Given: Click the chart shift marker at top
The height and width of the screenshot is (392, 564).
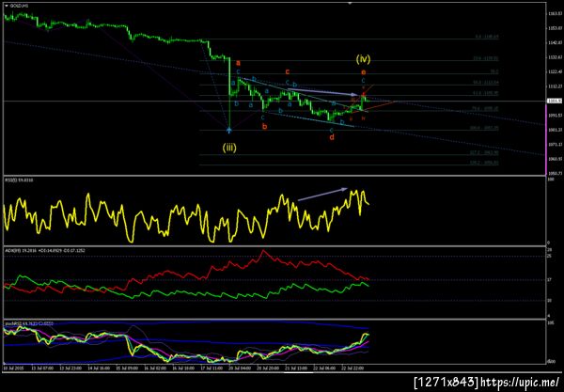Looking at the screenshot, I should point(350,3).
